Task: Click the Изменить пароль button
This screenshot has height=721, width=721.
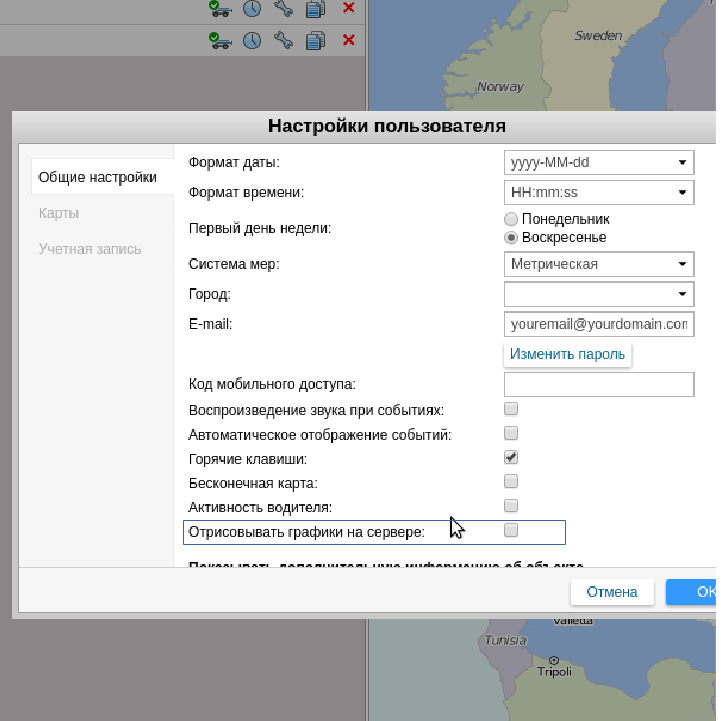Action: pos(567,354)
